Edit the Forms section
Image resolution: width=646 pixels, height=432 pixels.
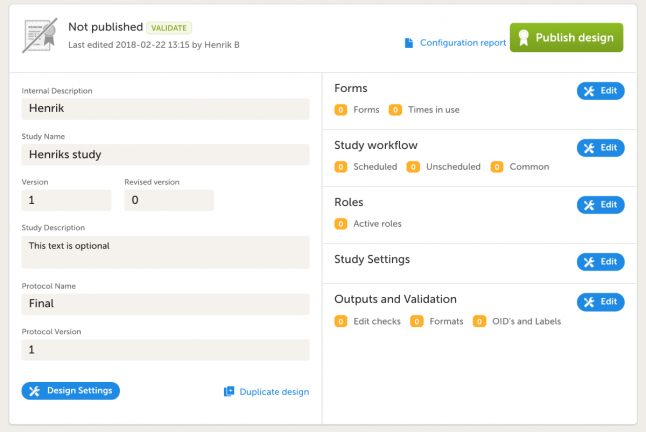point(600,91)
